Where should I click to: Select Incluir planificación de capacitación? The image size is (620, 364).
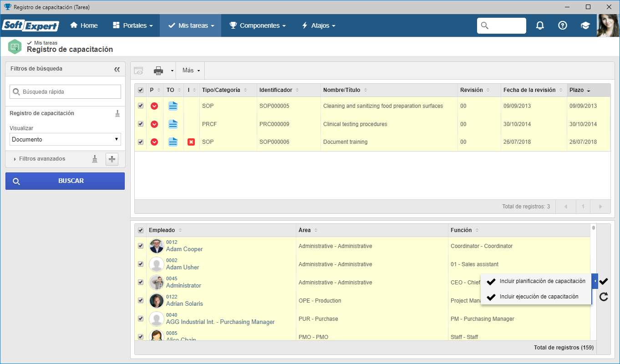click(536, 281)
